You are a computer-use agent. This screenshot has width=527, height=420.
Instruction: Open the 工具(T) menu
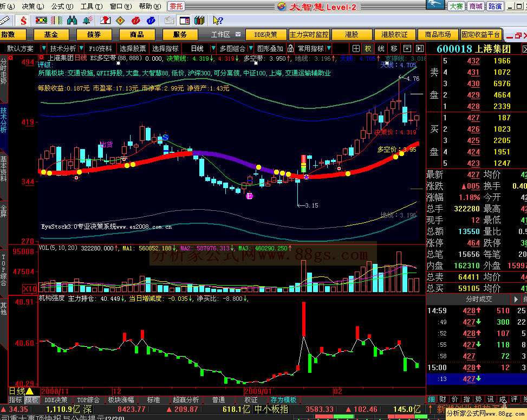[92, 7]
